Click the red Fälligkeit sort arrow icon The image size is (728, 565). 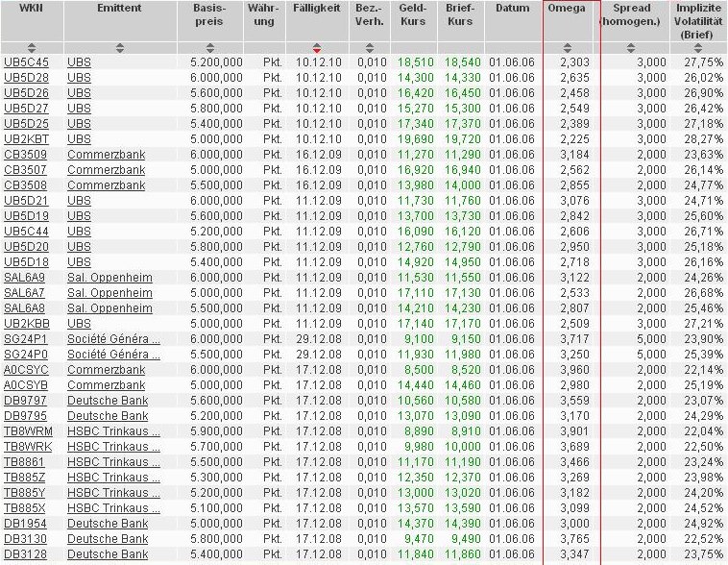pyautogui.click(x=317, y=48)
